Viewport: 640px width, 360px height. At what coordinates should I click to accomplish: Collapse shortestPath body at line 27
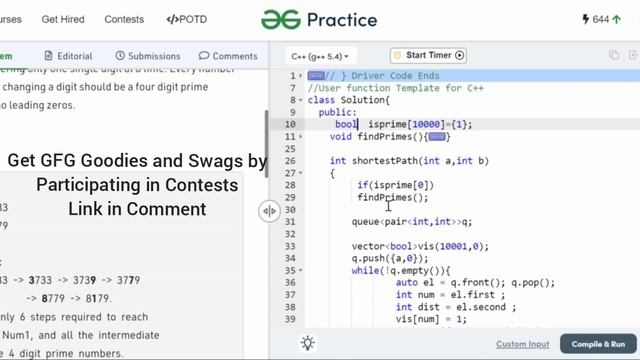pos(301,173)
